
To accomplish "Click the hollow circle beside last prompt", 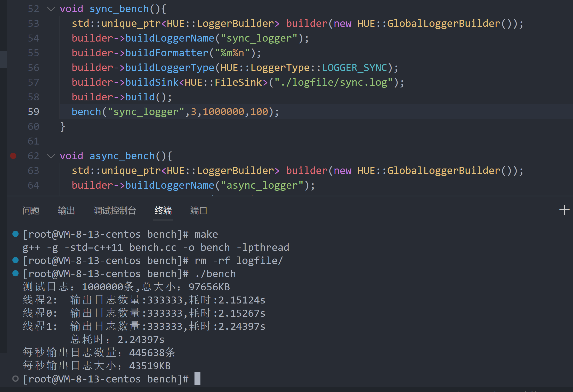I will (x=15, y=379).
